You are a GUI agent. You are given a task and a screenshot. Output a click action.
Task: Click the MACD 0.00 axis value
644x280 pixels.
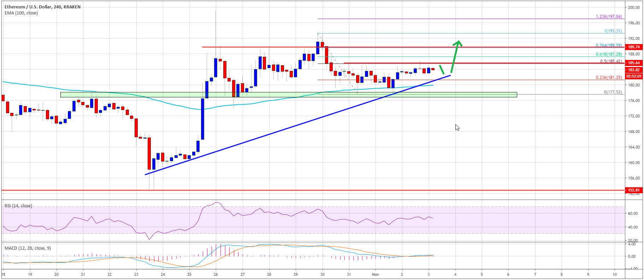click(x=632, y=256)
